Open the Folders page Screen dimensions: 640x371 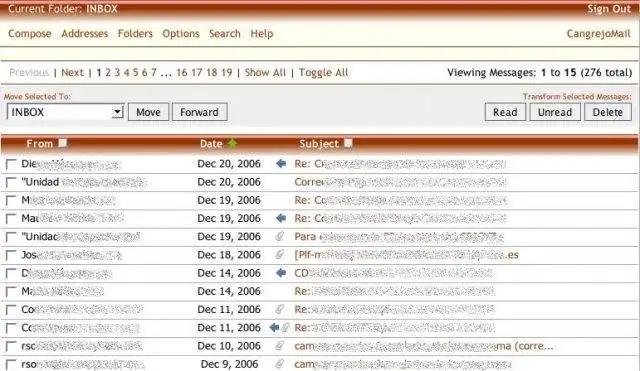[135, 33]
